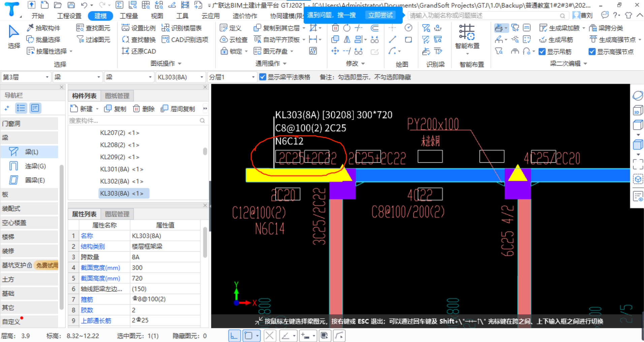Screen dimensions: 644x342
Task: Click 层间复制 copy between floors
Action: tap(178, 108)
